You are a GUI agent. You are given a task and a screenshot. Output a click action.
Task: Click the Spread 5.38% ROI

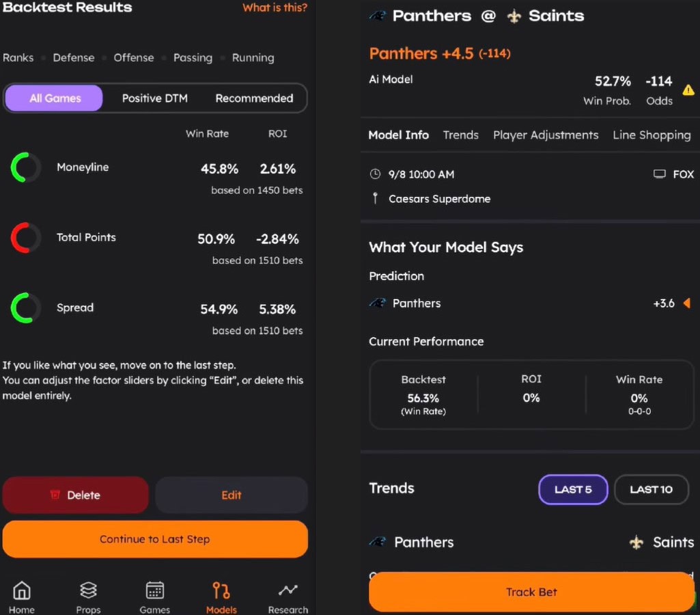[x=277, y=309]
